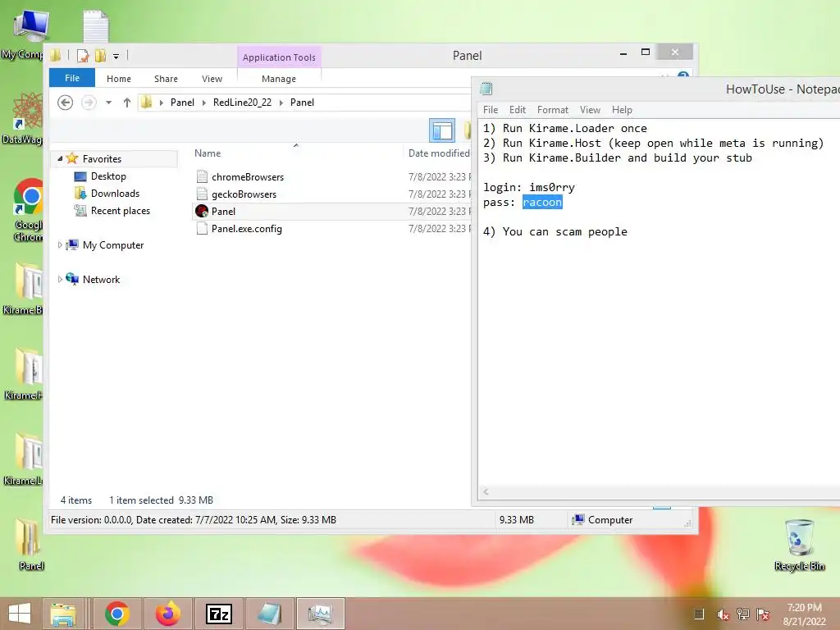Expand the My Computer tree node

click(x=60, y=244)
